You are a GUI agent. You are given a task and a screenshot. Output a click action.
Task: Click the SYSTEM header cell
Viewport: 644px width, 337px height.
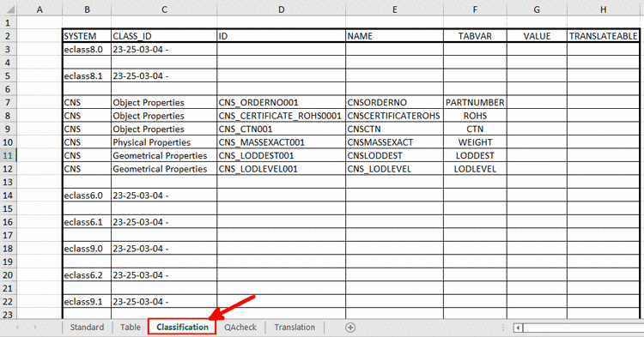[87, 36]
